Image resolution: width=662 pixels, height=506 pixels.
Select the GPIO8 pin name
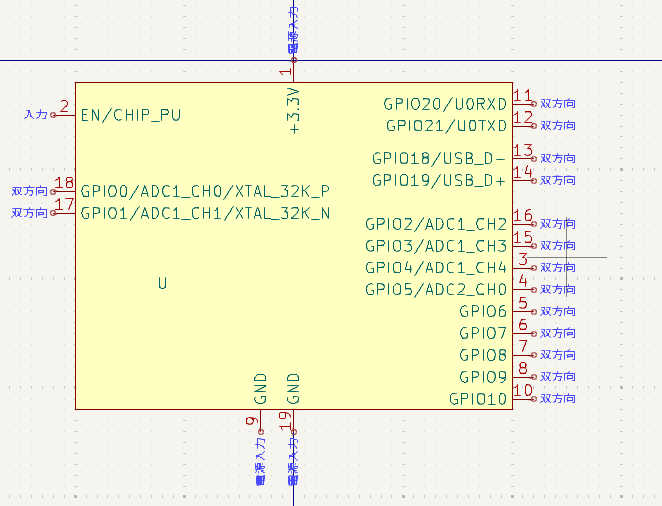coord(483,355)
